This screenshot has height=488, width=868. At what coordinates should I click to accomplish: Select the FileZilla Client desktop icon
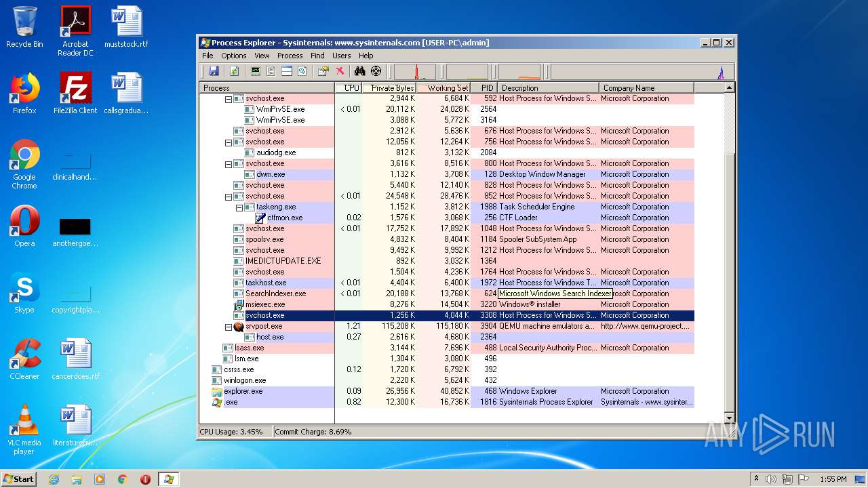tap(75, 94)
